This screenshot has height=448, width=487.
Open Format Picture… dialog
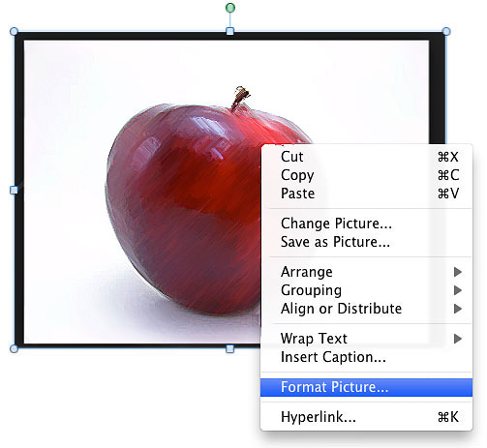[x=366, y=387]
